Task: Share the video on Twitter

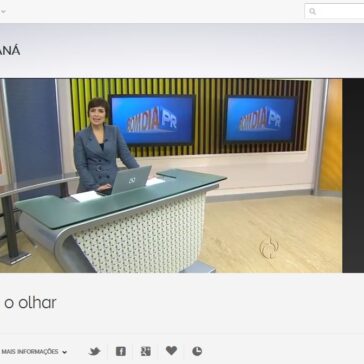Action: [x=95, y=351]
